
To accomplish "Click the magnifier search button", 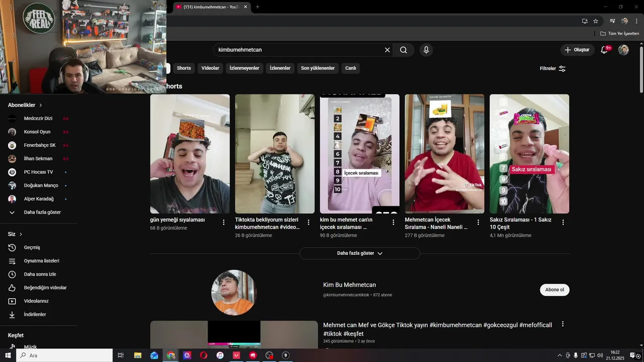I will click(x=404, y=50).
